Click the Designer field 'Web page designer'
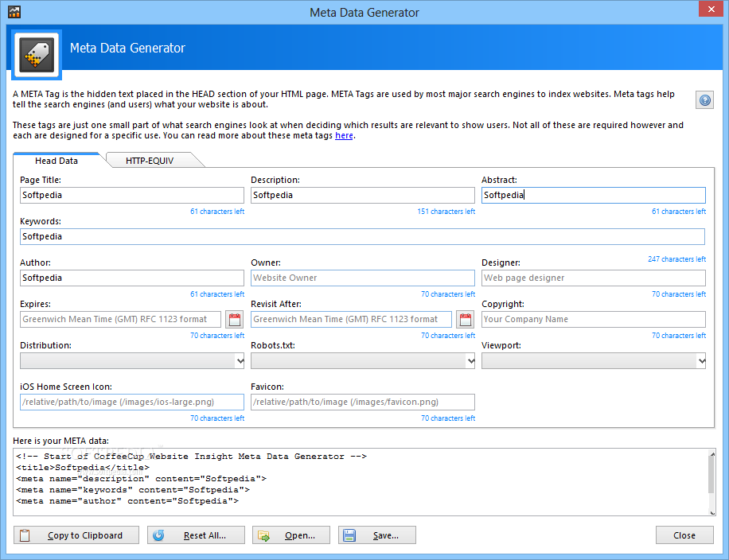Image resolution: width=729 pixels, height=560 pixels. 593,278
